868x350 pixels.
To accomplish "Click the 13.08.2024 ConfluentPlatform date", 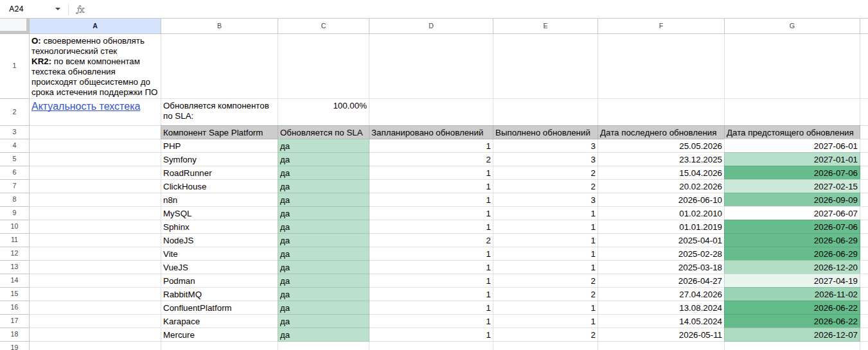I will coord(661,308).
